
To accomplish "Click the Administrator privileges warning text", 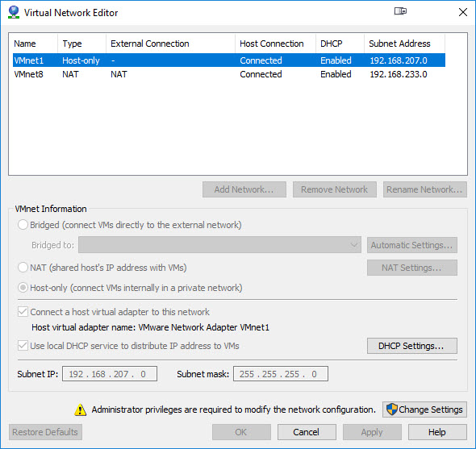I will 233,410.
